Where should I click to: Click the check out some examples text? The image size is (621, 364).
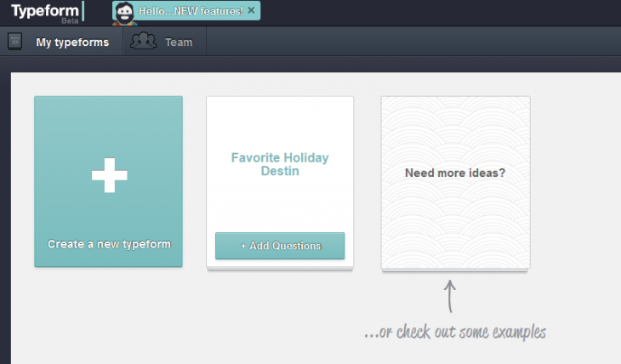(454, 331)
